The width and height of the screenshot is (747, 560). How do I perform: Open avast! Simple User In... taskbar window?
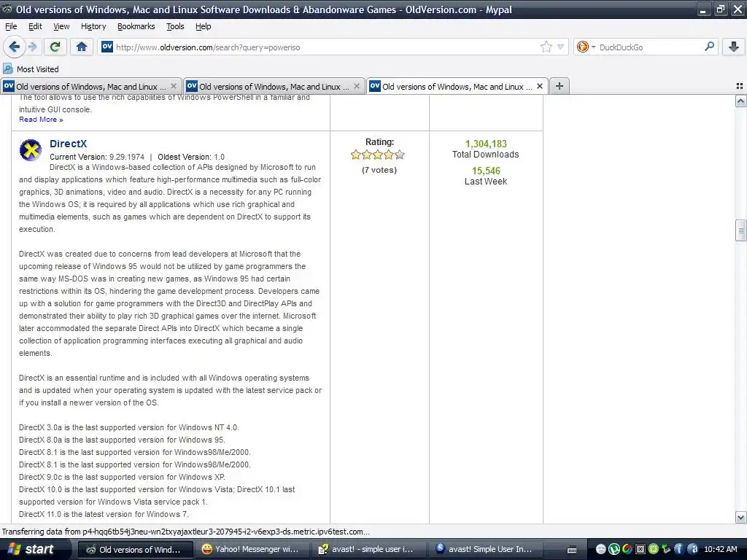(x=485, y=550)
